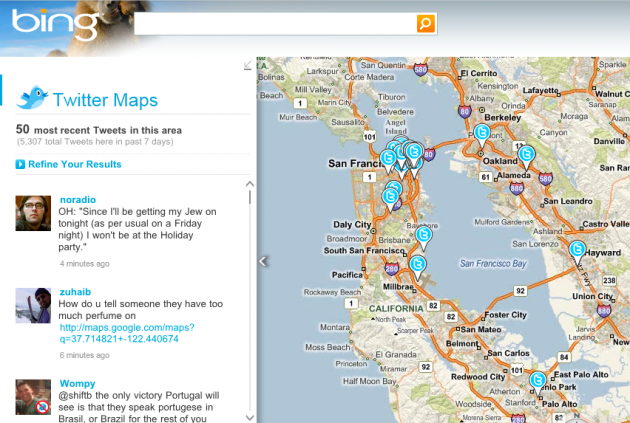Click the tweet pin near Berkeley
This screenshot has width=630, height=423.
pyautogui.click(x=482, y=132)
